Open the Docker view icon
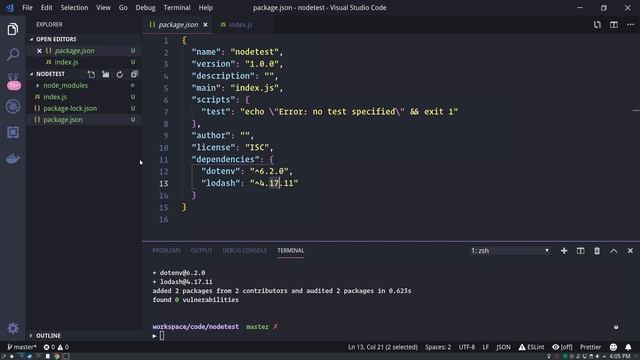The width and height of the screenshot is (640, 360). pos(13,159)
